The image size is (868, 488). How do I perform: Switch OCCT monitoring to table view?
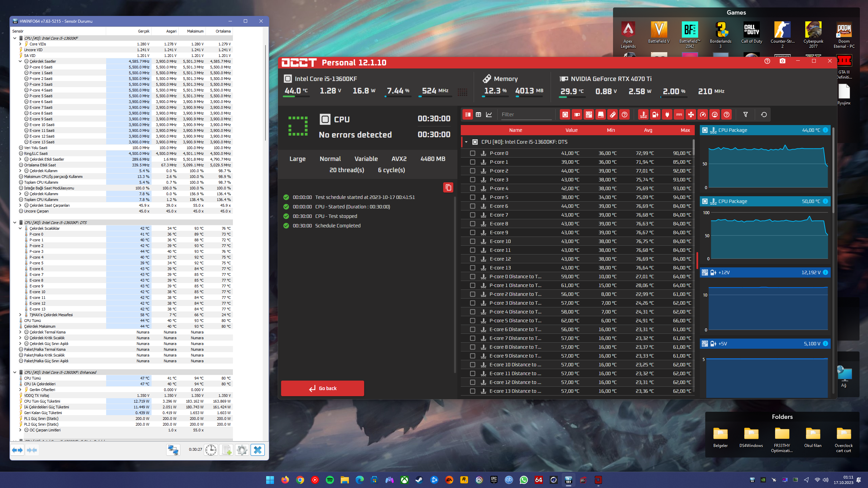click(478, 115)
